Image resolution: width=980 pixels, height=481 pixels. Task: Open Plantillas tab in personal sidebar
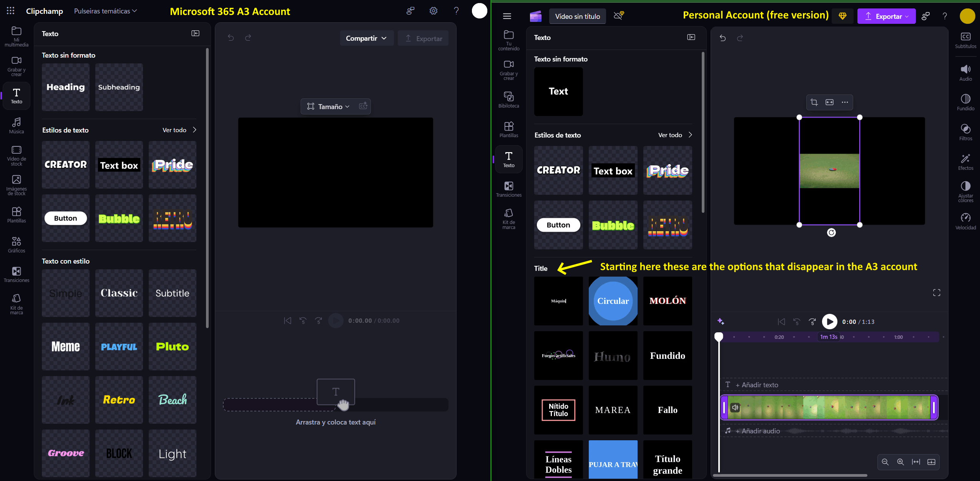click(x=509, y=129)
